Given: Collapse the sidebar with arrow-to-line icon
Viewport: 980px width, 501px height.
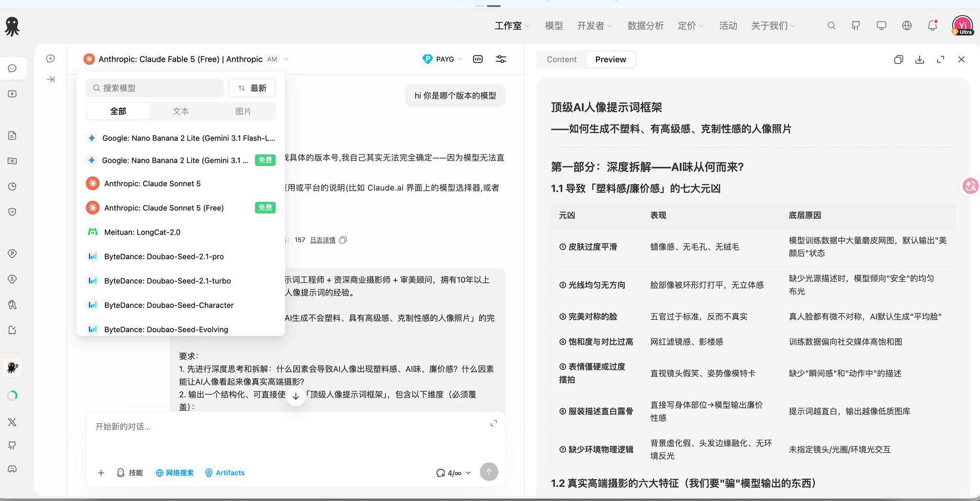Looking at the screenshot, I should [50, 79].
